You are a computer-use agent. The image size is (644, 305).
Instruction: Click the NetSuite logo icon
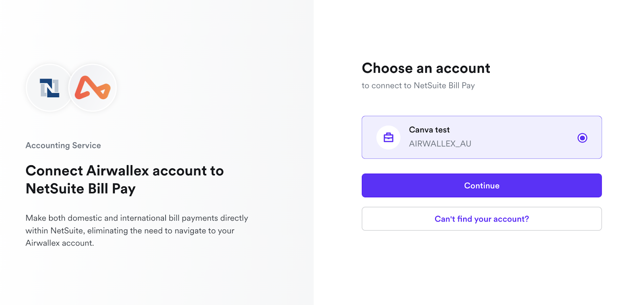tap(49, 88)
